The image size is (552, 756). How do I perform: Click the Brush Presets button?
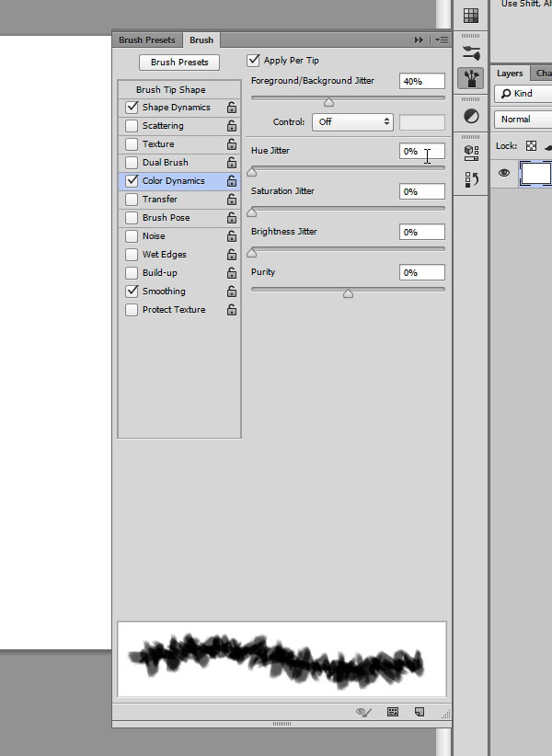click(x=179, y=63)
